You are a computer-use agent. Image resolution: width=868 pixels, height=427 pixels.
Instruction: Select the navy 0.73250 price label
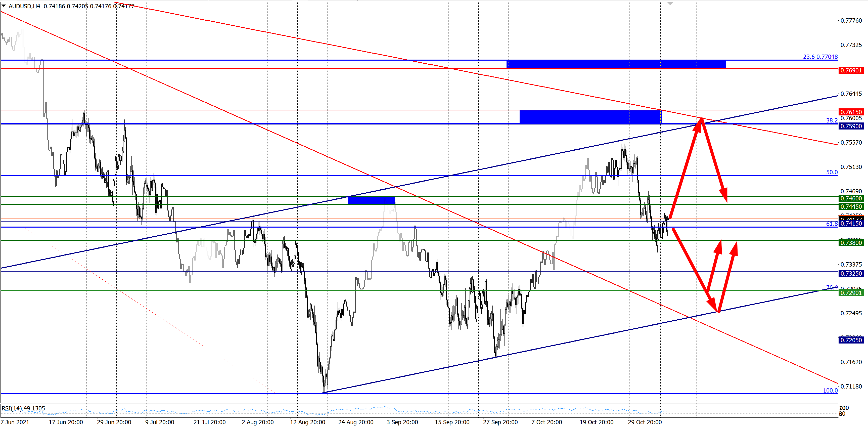(851, 273)
